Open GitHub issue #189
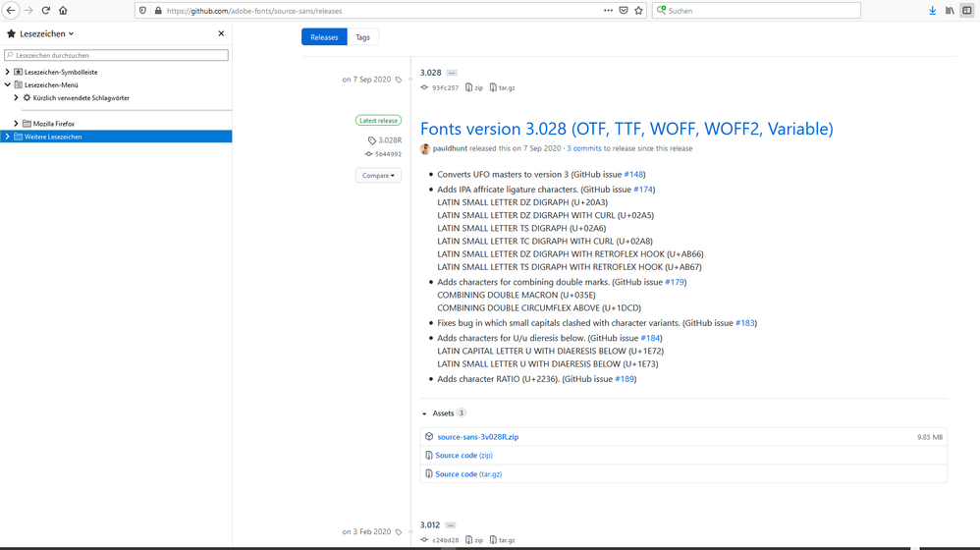The height and width of the screenshot is (550, 980). [625, 379]
